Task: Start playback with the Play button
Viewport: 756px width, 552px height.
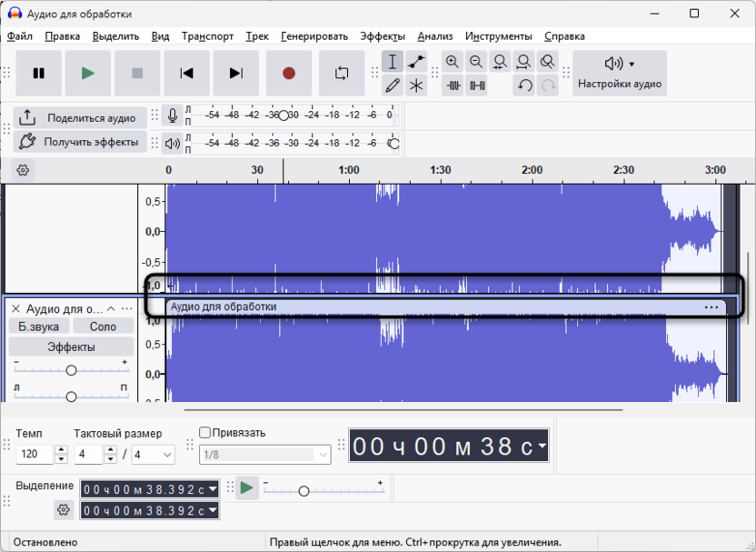Action: 88,74
